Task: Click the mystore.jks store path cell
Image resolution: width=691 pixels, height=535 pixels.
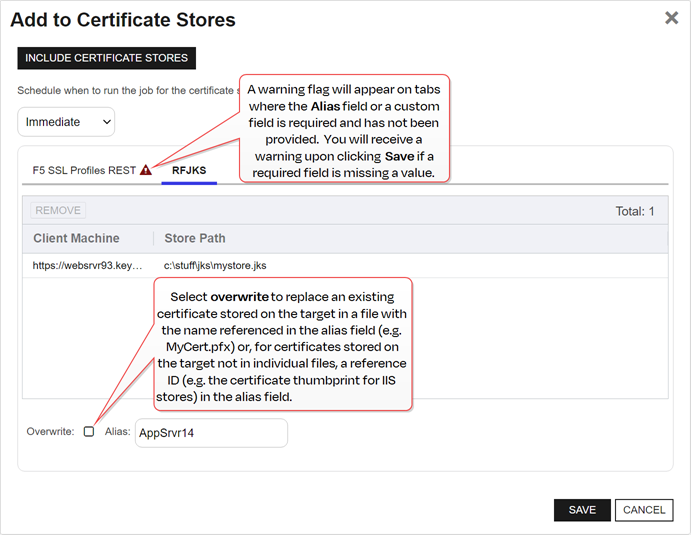Action: [x=215, y=265]
